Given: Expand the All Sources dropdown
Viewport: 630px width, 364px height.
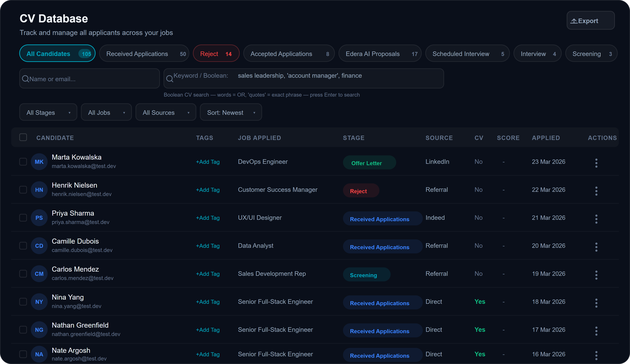Looking at the screenshot, I should point(166,112).
